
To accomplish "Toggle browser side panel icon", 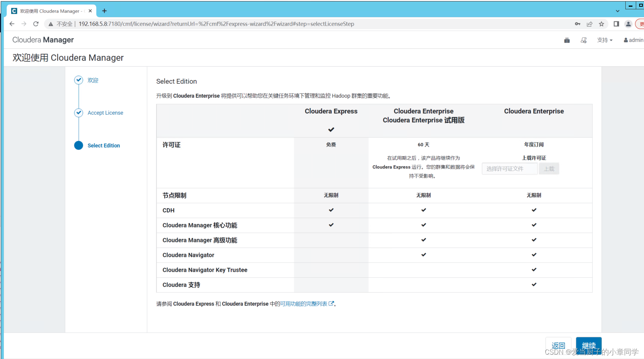I will 616,24.
